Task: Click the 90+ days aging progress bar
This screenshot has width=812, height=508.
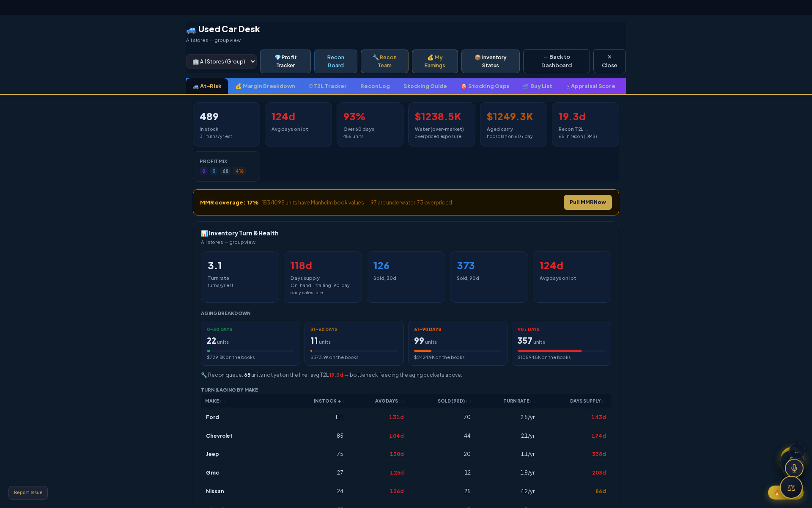Action: 561,351
